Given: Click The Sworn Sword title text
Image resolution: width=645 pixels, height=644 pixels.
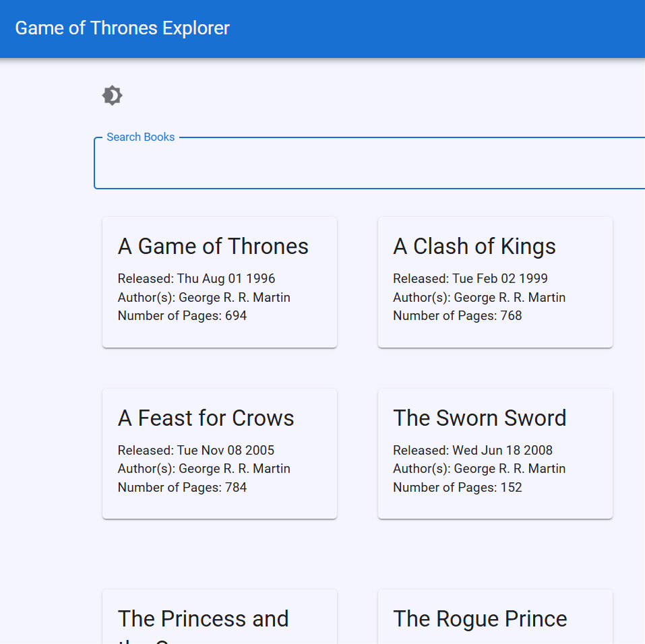Looking at the screenshot, I should point(479,418).
